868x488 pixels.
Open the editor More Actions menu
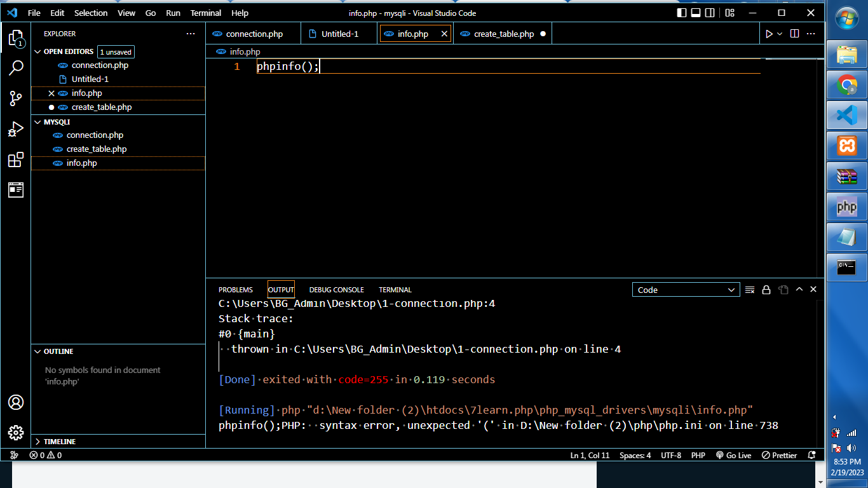click(x=811, y=34)
